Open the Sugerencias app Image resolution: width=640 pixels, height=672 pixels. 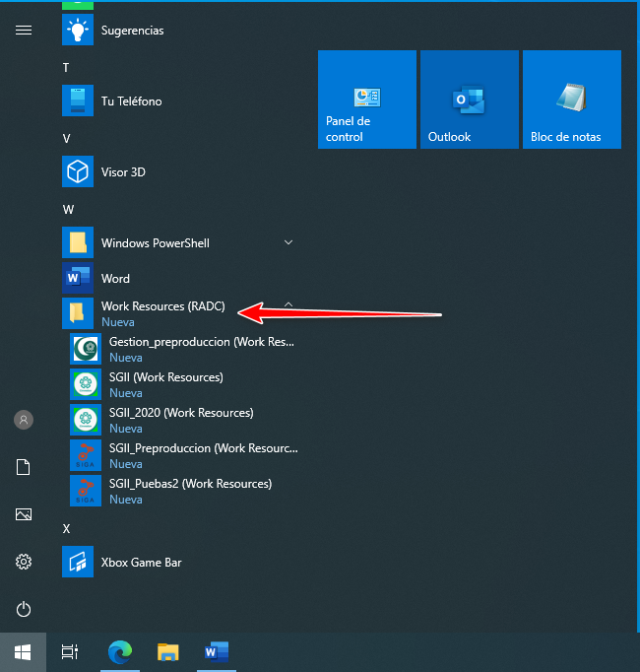tap(132, 31)
